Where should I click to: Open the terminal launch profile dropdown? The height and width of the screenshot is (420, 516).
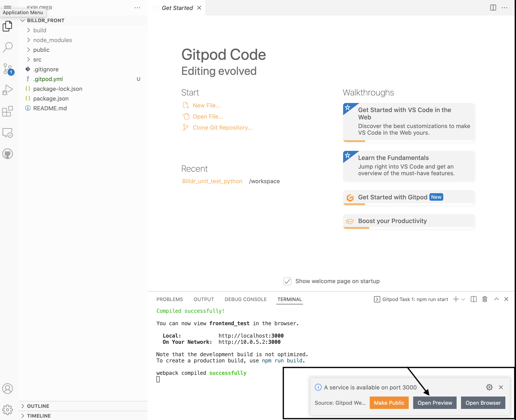click(x=463, y=299)
